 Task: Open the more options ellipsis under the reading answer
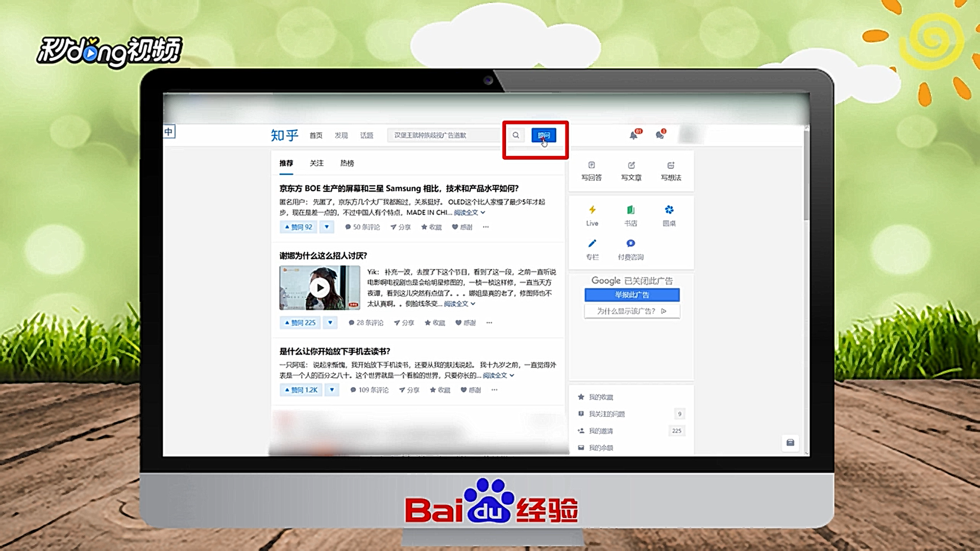pyautogui.click(x=494, y=390)
